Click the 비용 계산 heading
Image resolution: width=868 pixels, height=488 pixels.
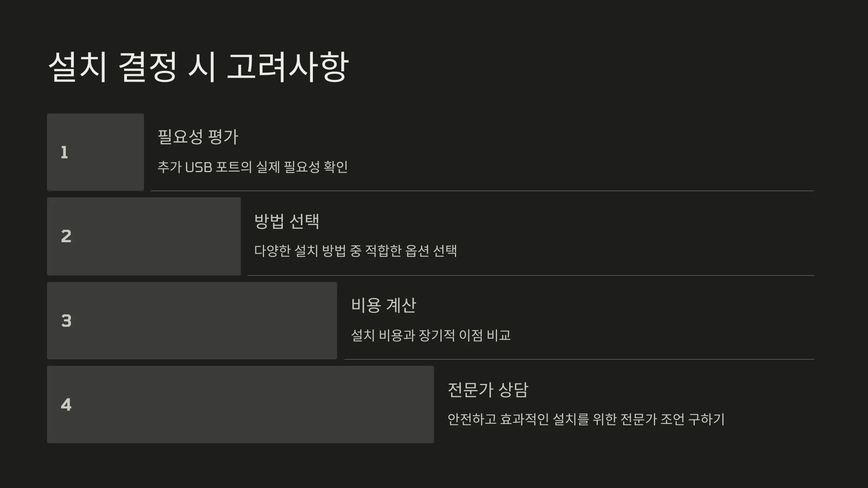pyautogui.click(x=384, y=305)
